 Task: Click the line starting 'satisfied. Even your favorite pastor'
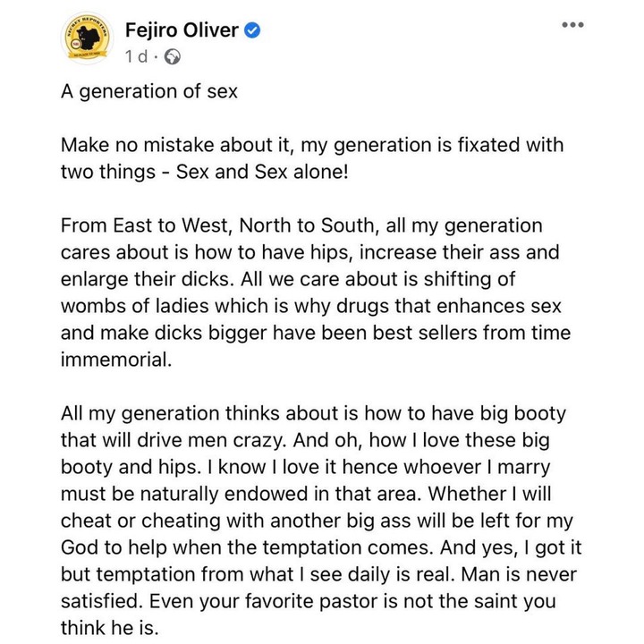point(309,601)
